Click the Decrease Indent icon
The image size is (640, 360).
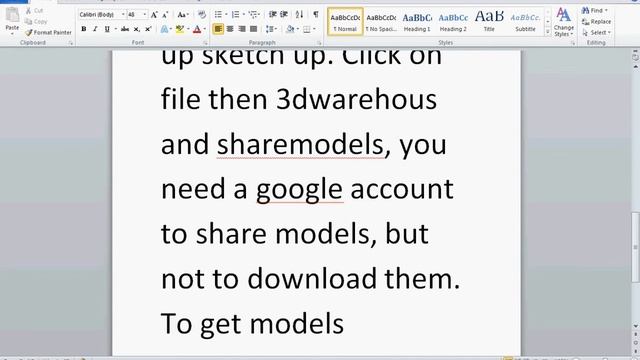click(273, 15)
